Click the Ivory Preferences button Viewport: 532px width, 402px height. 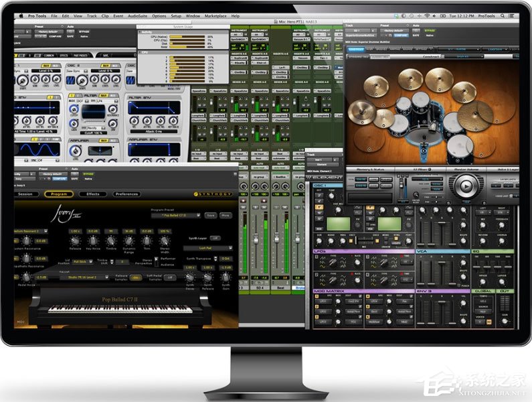(x=126, y=194)
